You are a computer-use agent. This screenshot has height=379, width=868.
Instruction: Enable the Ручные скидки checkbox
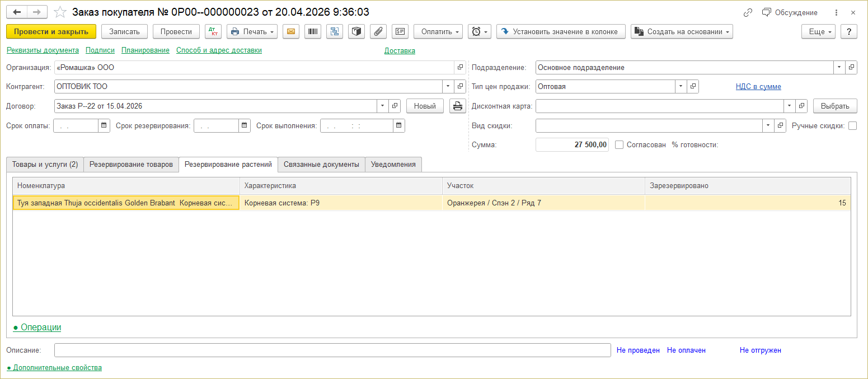point(852,126)
